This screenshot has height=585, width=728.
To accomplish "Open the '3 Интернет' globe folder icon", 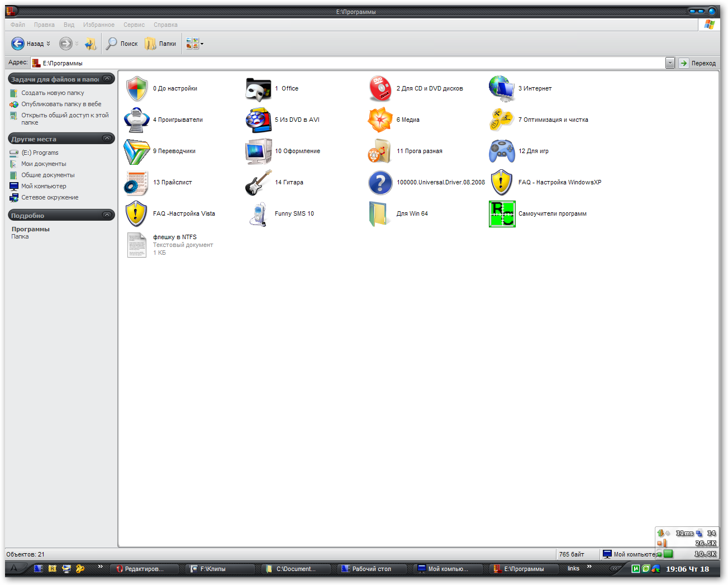I will pos(502,89).
